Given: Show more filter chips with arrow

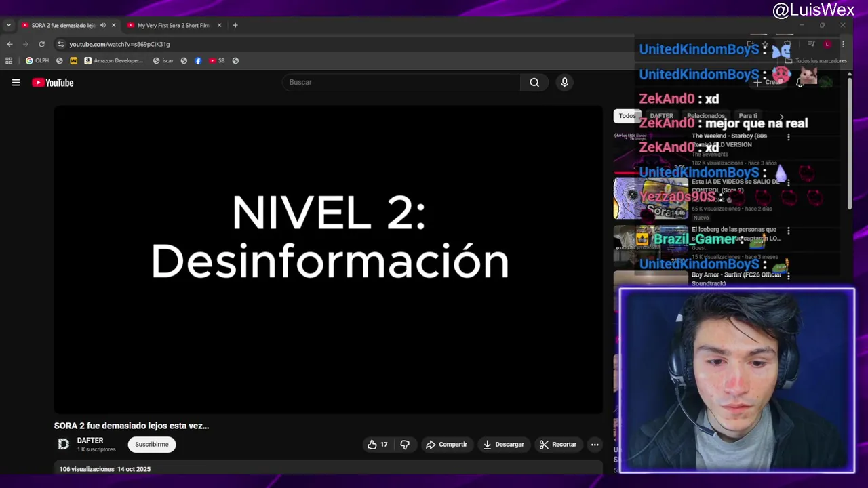Looking at the screenshot, I should coord(781,117).
